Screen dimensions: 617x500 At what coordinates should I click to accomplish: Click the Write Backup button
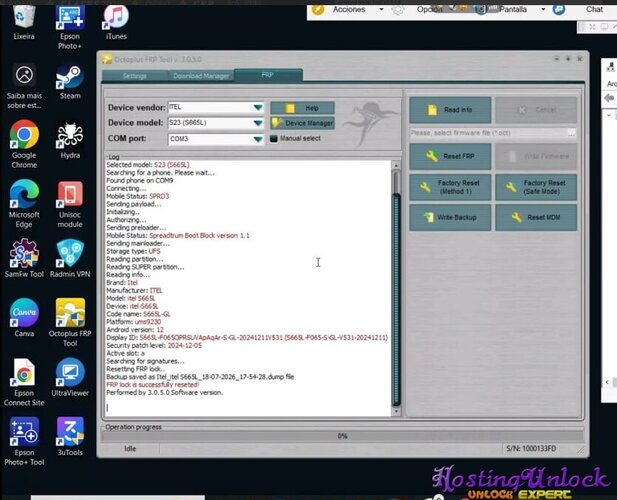click(x=450, y=218)
